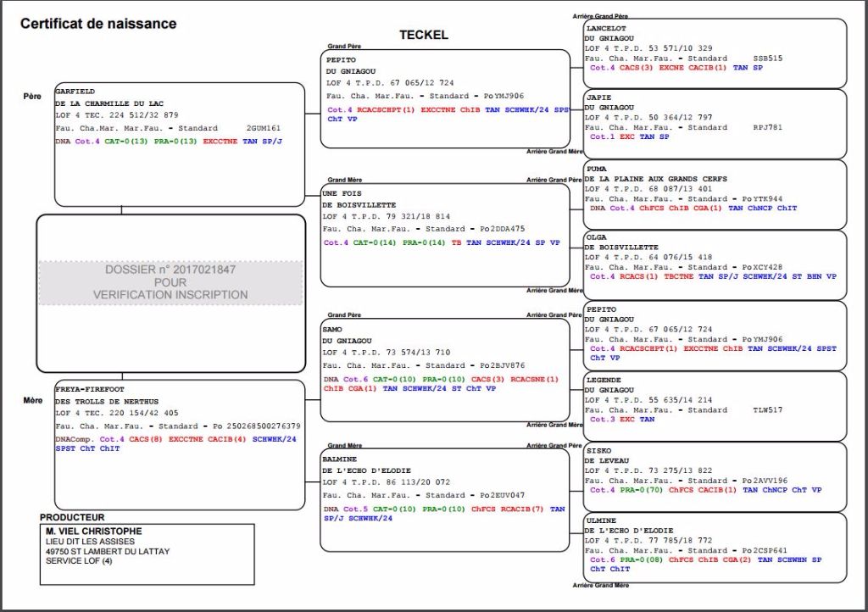Click the DOSSIER n° 2017021847 gray box
The height and width of the screenshot is (612, 868).
[170, 282]
